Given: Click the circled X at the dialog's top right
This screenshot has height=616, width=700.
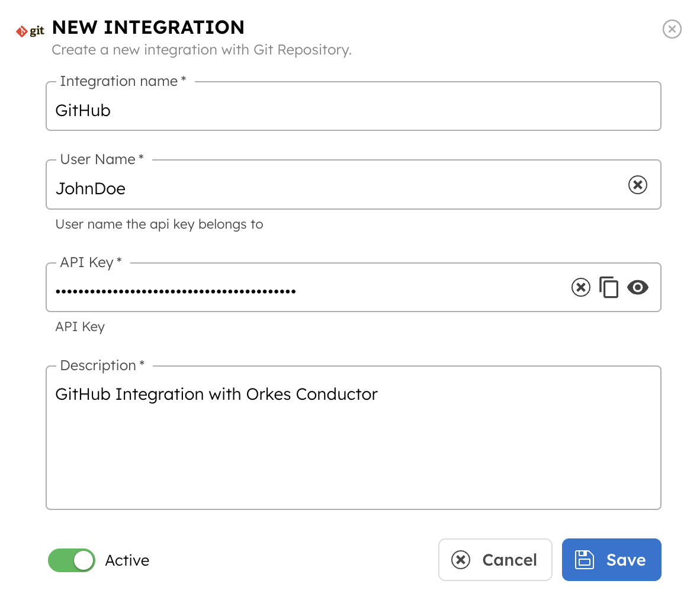Looking at the screenshot, I should [672, 29].
